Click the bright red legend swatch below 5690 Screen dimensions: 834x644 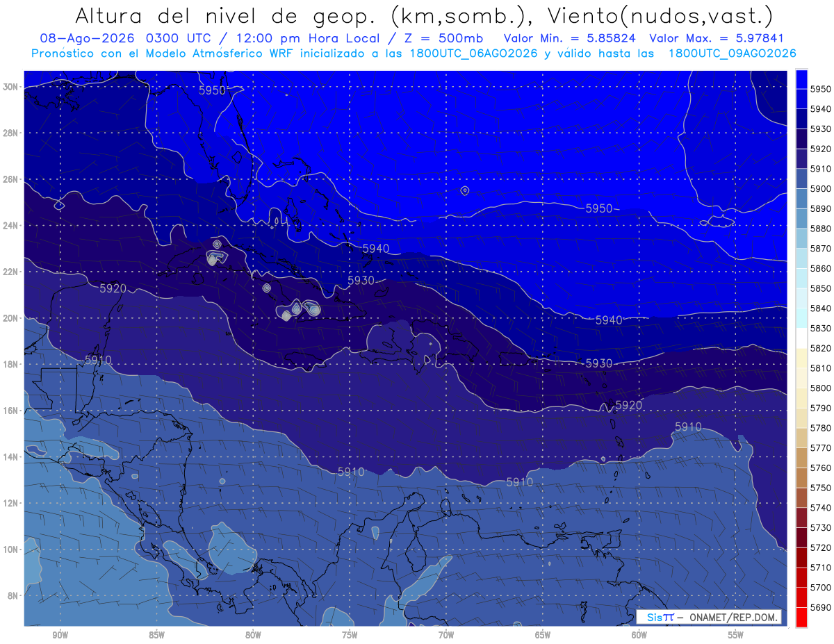pos(801,618)
